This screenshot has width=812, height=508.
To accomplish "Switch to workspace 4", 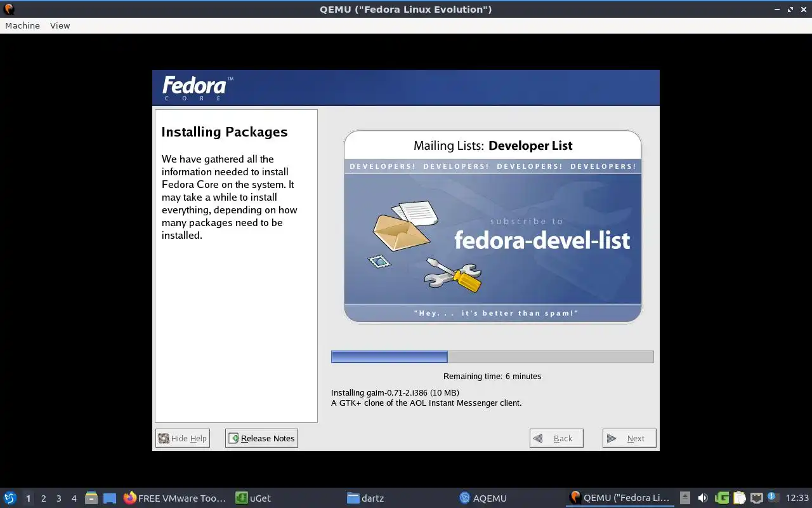I will (74, 498).
